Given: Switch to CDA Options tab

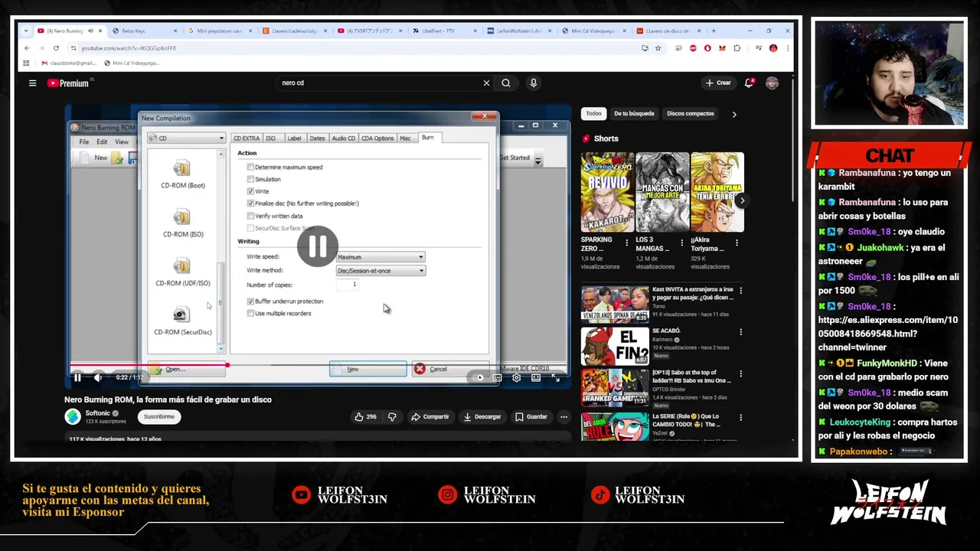Looking at the screenshot, I should pos(377,139).
